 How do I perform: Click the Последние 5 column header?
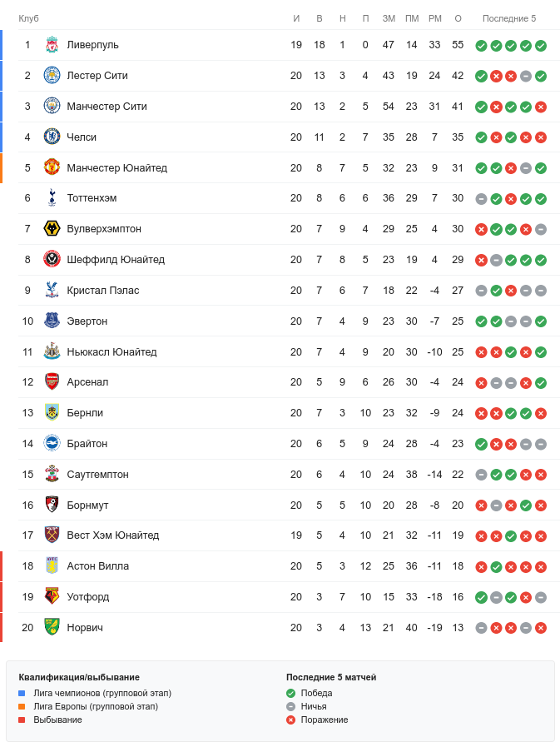pos(509,18)
